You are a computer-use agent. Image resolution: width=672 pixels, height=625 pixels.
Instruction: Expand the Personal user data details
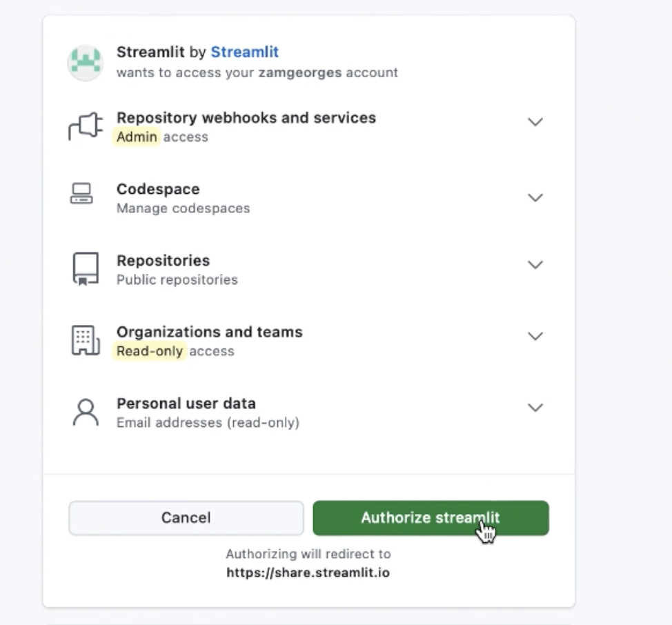coord(535,408)
